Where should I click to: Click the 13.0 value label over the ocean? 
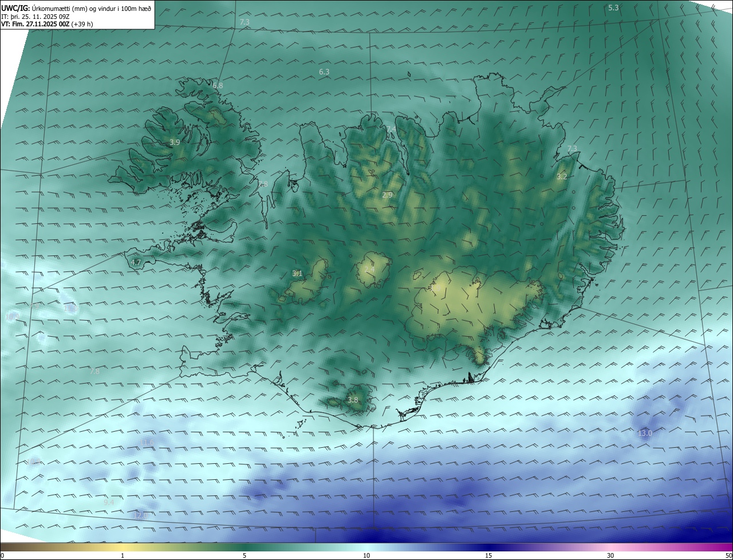point(645,433)
